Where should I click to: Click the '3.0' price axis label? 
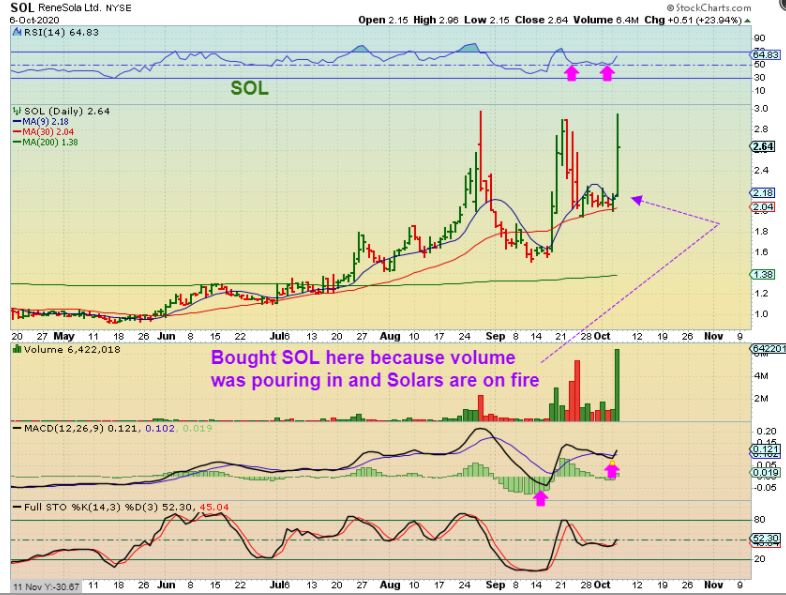click(760, 109)
